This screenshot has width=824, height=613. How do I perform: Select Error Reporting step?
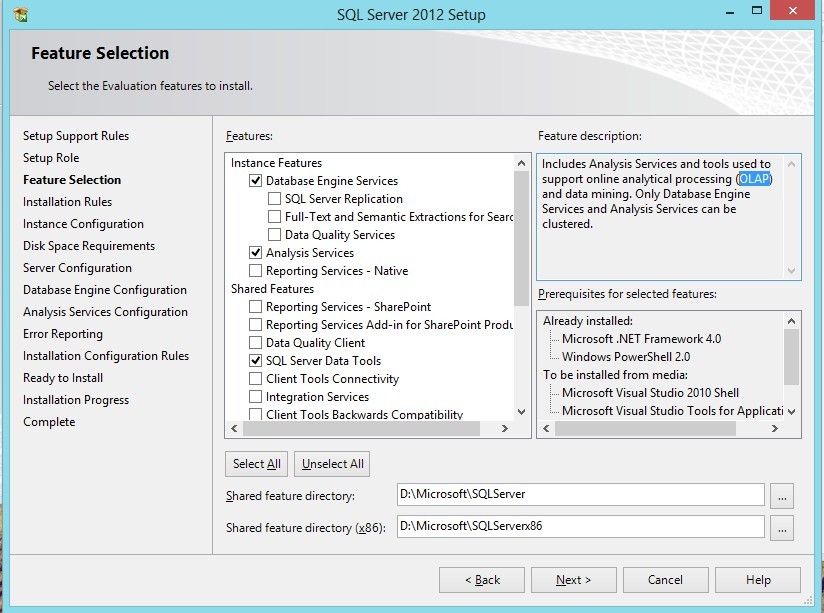[x=63, y=334]
